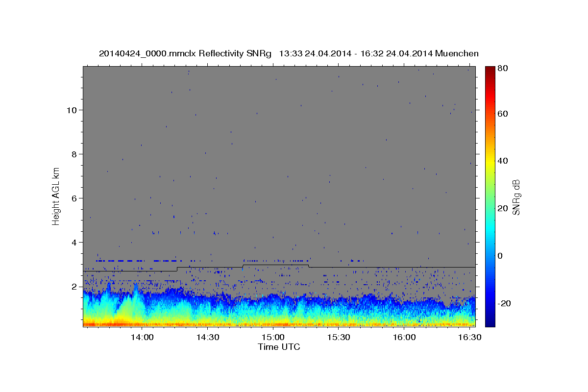Click the height axis value 10
The height and width of the screenshot is (392, 588).
[73, 110]
